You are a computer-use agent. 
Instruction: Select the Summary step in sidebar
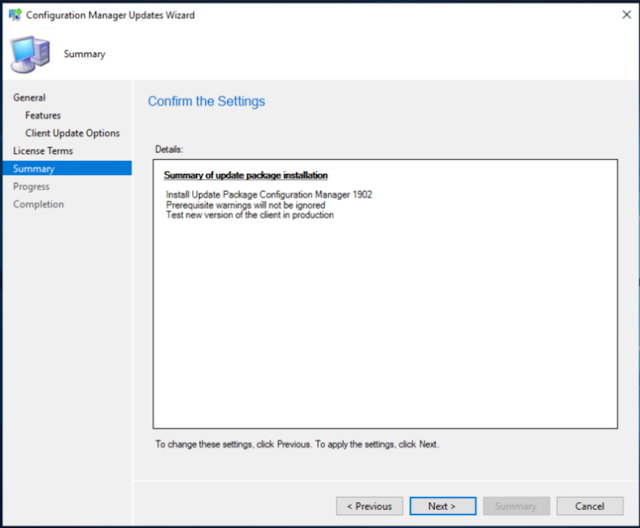pyautogui.click(x=67, y=168)
